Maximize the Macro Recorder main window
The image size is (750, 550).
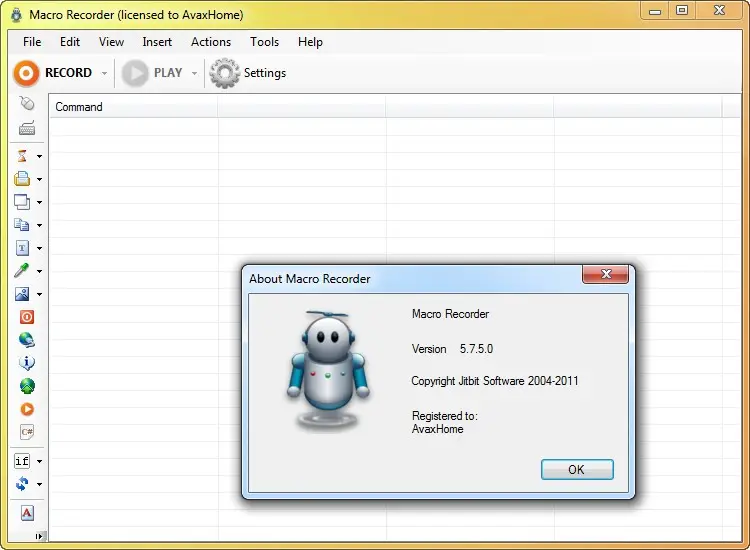(682, 10)
